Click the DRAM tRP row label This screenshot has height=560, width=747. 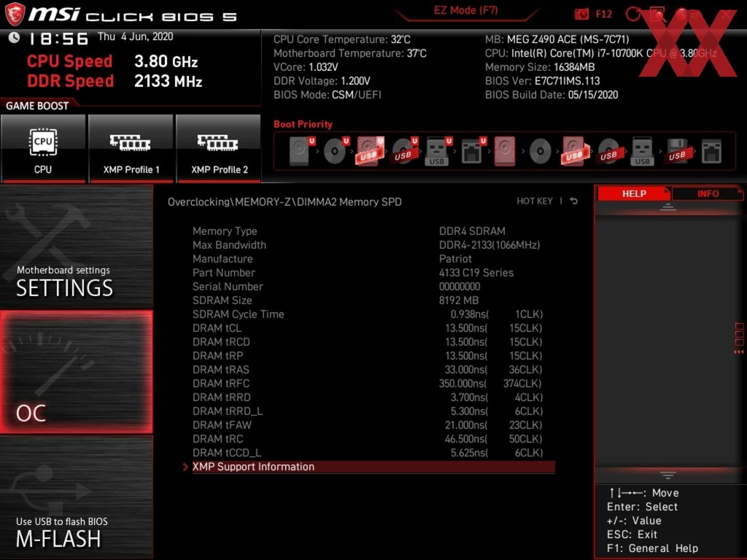[x=218, y=356]
